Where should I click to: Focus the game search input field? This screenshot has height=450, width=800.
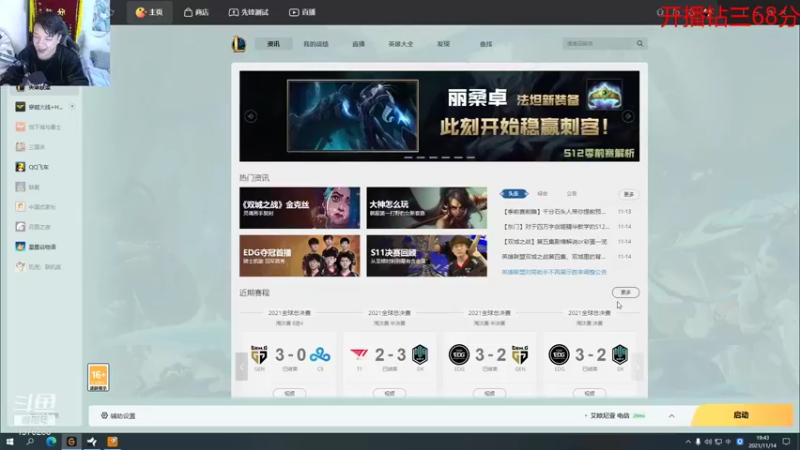(599, 43)
